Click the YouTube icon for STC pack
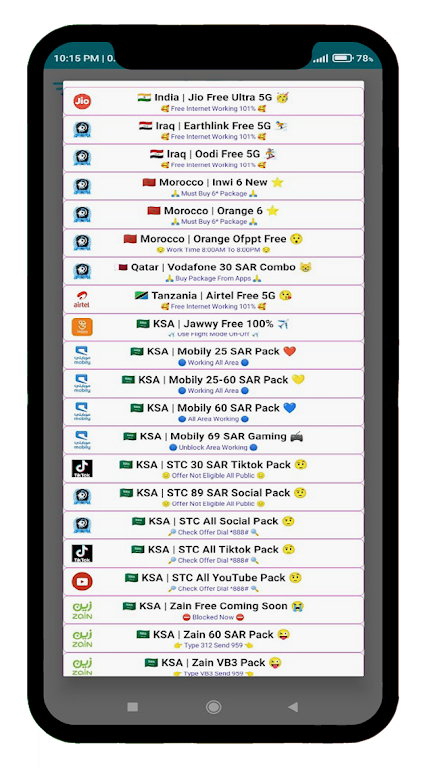The image size is (434, 768). [82, 582]
